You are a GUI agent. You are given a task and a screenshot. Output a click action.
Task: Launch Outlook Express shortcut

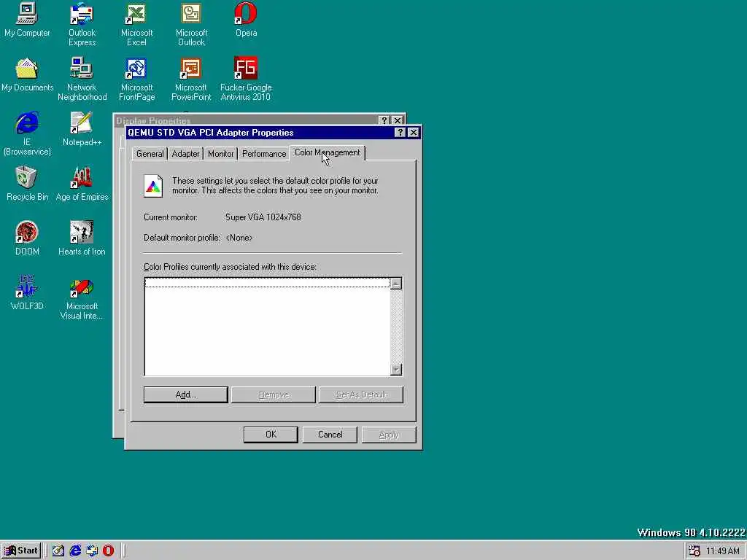tap(82, 25)
